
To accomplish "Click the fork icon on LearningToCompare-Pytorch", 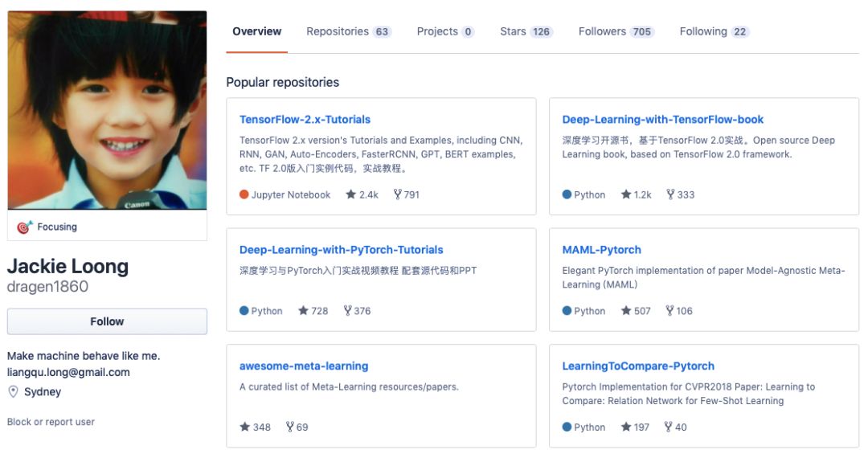I will point(668,427).
